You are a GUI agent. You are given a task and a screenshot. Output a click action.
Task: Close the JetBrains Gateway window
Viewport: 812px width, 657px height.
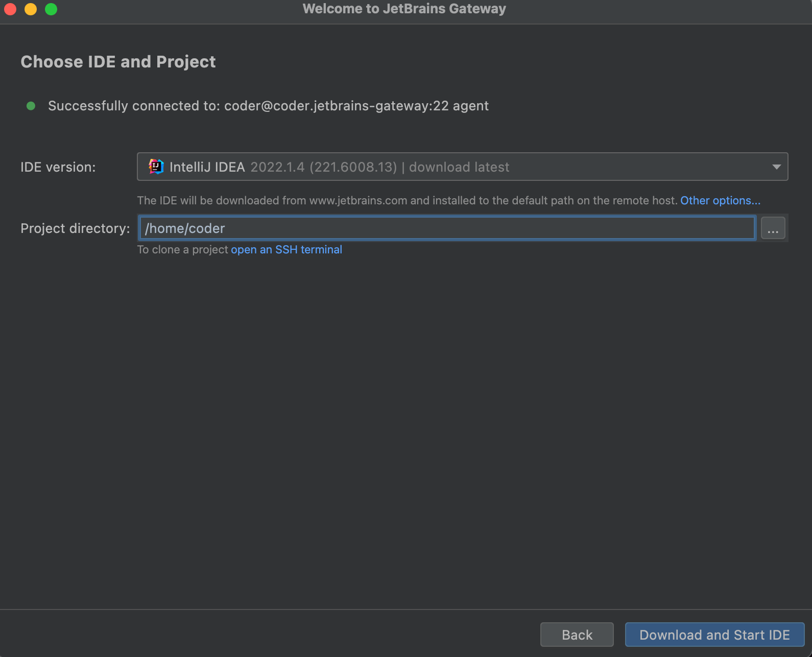(10, 9)
